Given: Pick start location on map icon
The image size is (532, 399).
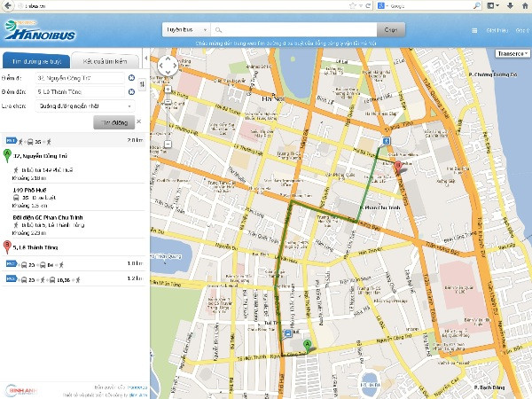Looking at the screenshot, I should click(131, 78).
